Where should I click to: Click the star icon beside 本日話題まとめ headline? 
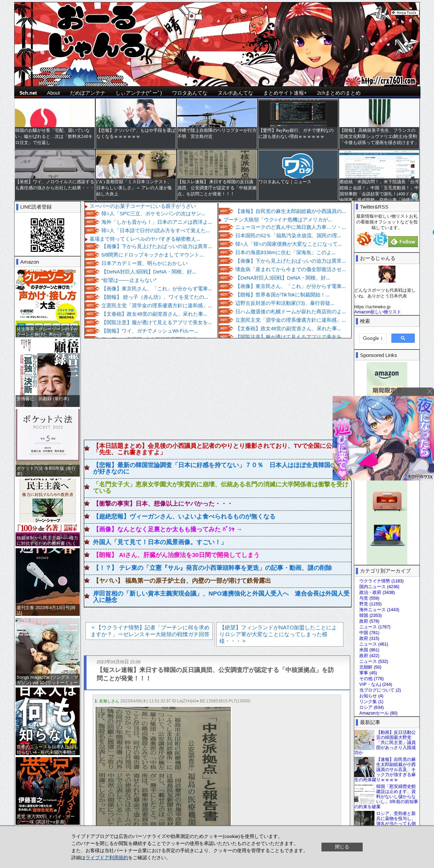point(87,449)
